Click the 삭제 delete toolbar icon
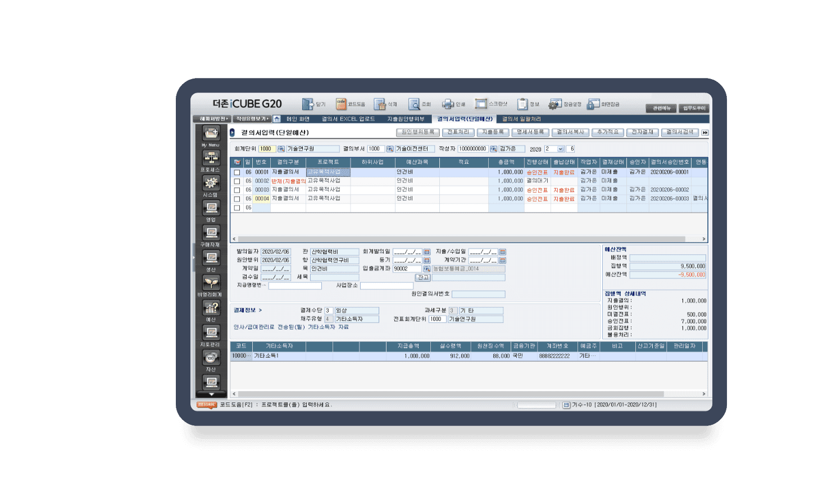 point(380,104)
